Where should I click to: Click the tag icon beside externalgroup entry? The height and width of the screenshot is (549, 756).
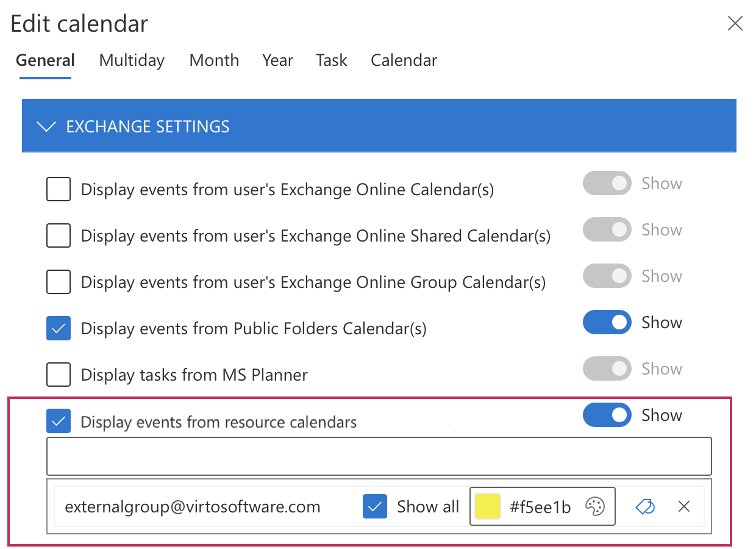pos(645,506)
